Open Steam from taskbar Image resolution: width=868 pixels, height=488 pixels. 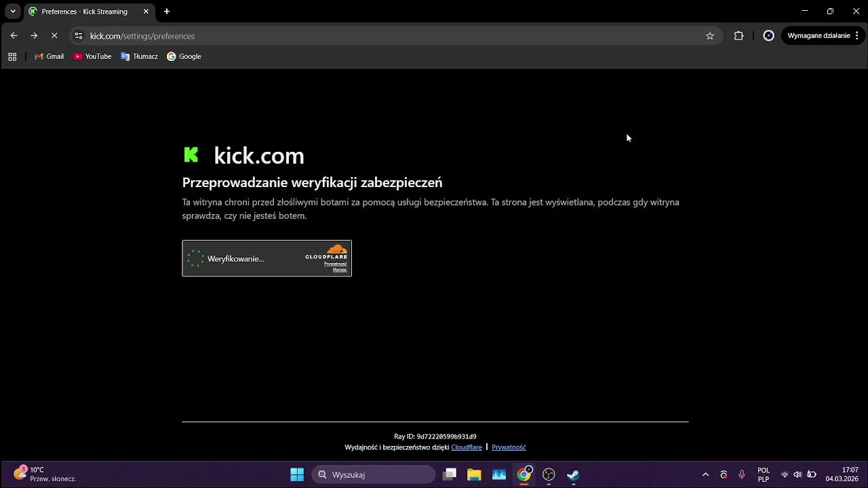[574, 474]
